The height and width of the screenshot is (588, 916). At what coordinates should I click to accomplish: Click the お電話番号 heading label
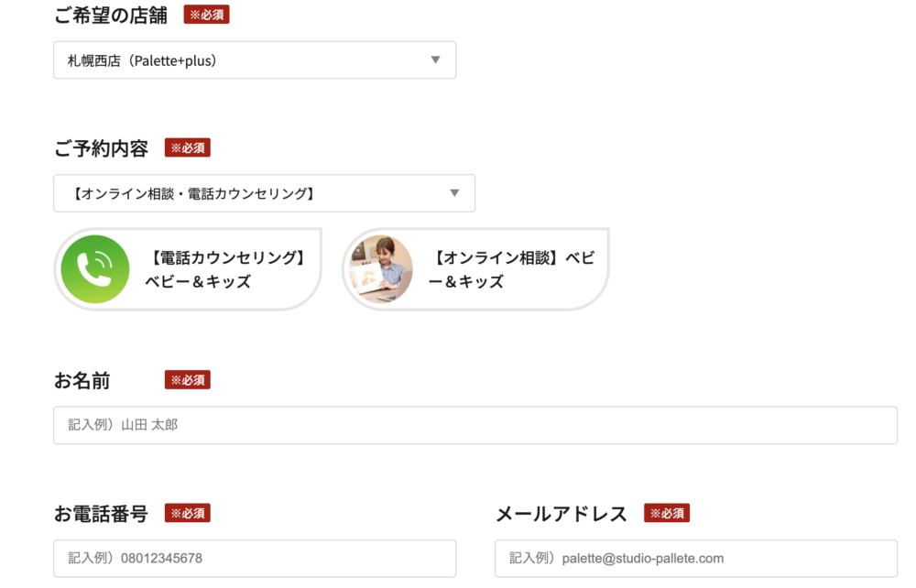pos(101,514)
